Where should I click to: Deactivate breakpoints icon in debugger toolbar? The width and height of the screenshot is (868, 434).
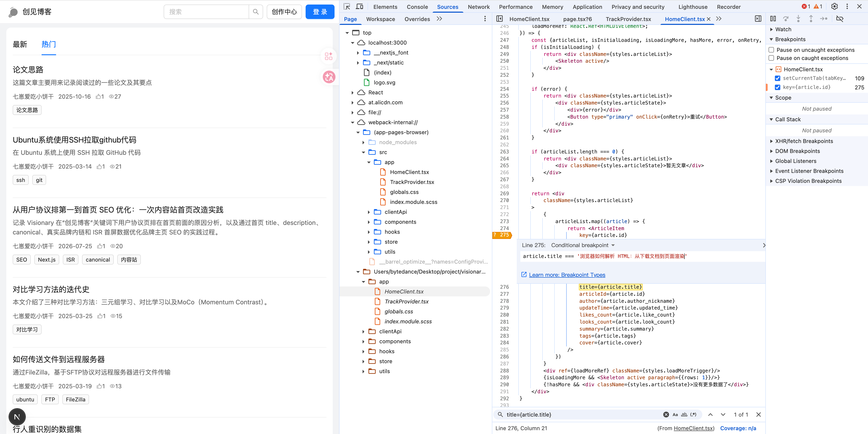(840, 19)
